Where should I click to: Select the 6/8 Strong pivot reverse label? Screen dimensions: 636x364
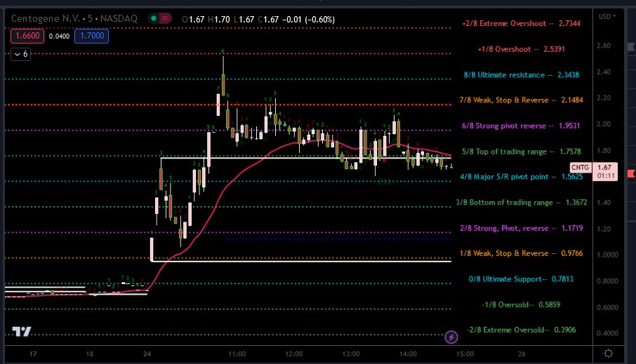[x=521, y=126]
